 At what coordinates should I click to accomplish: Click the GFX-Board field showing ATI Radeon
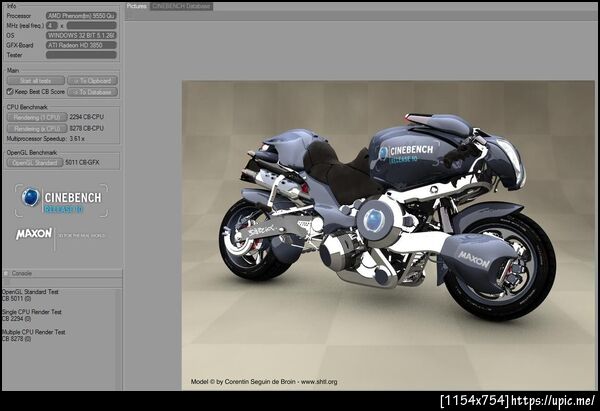coord(81,45)
